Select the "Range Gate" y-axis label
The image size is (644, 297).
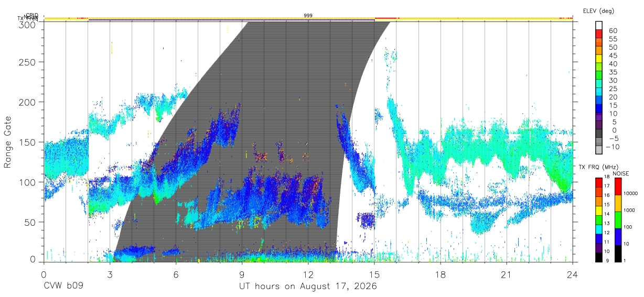click(8, 142)
